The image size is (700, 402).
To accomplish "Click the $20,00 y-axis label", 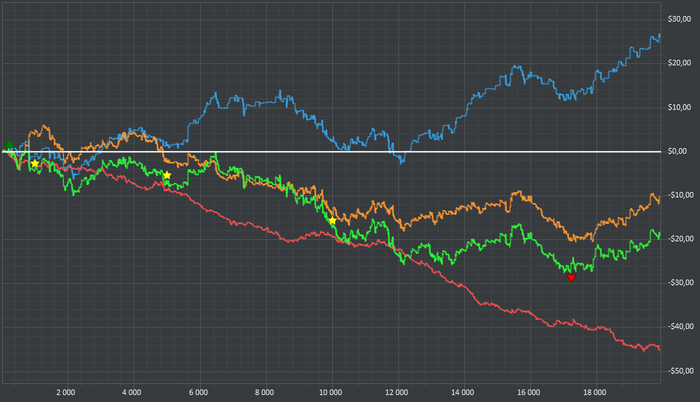I will (679, 63).
